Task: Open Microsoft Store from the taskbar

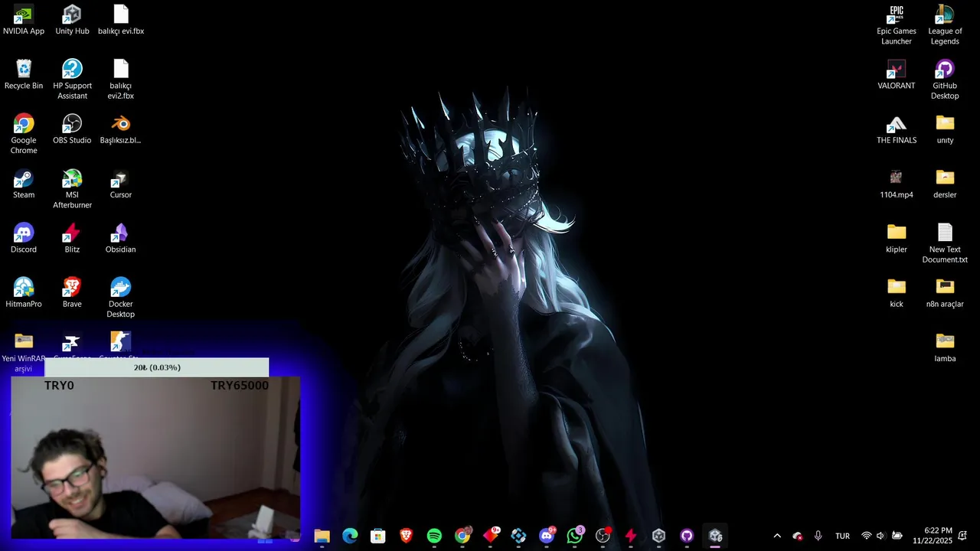Action: 378,536
